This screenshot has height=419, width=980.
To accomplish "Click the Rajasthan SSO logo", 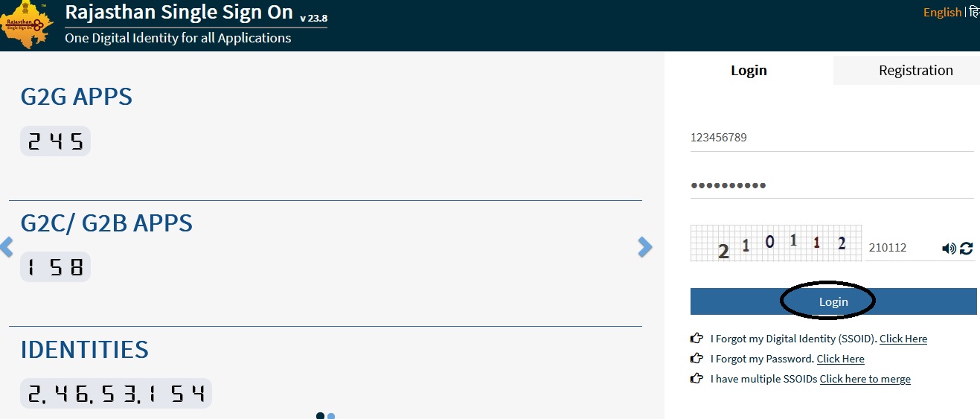I will pos(27,25).
